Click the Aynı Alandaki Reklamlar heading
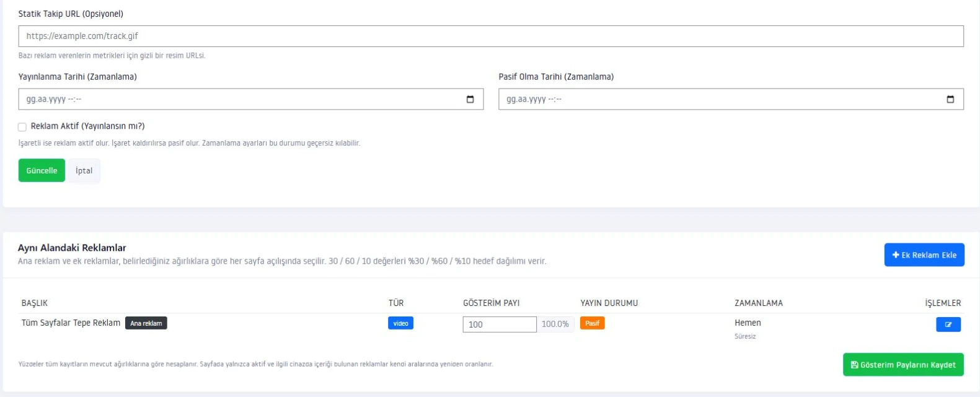This screenshot has width=980, height=397. [x=72, y=248]
